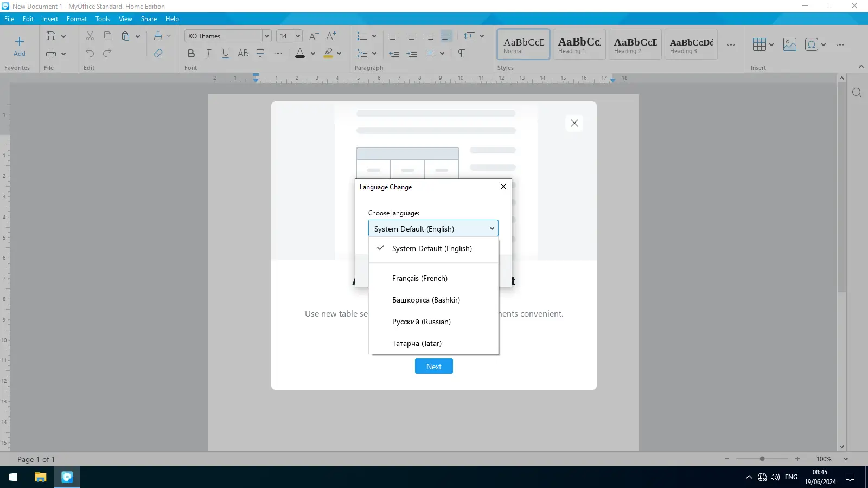The width and height of the screenshot is (868, 488).
Task: Show non-printing paragraph marks
Action: [x=462, y=53]
